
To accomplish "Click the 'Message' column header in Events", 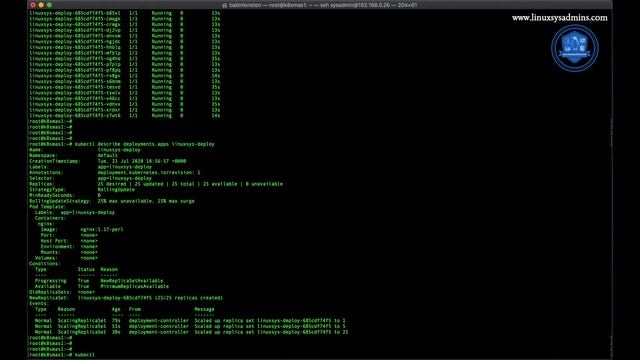I will point(204,309).
